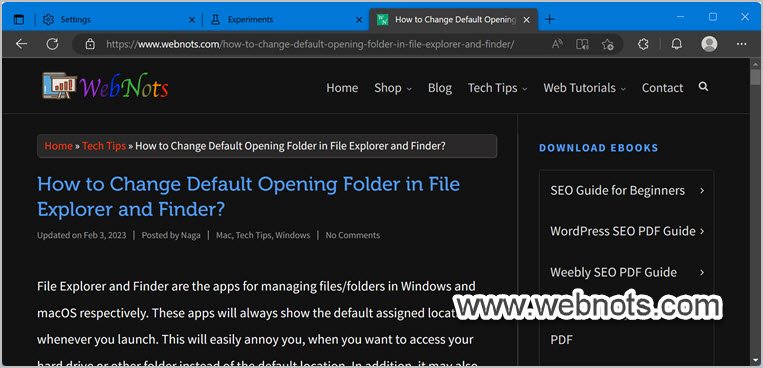Add page to favorites star icon
The width and height of the screenshot is (763, 368).
(x=607, y=44)
